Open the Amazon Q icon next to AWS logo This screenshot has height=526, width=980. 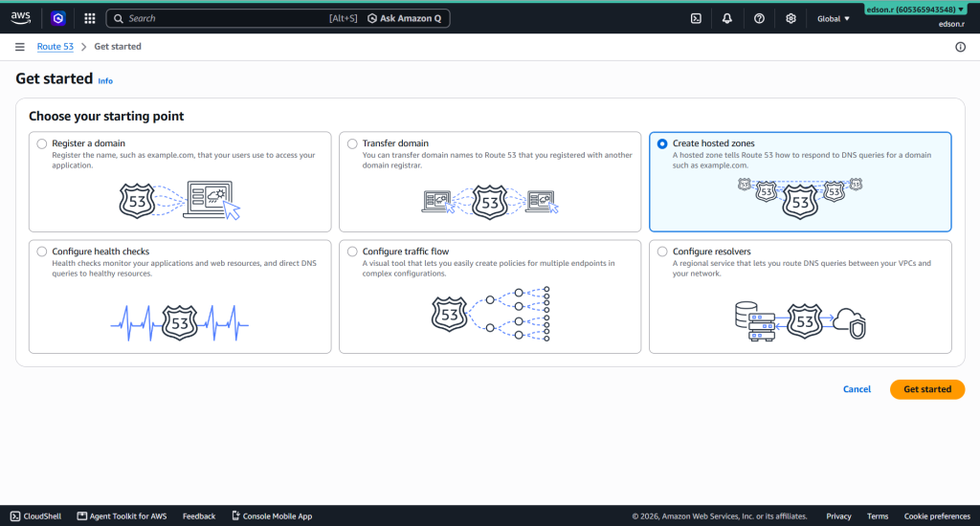point(58,19)
